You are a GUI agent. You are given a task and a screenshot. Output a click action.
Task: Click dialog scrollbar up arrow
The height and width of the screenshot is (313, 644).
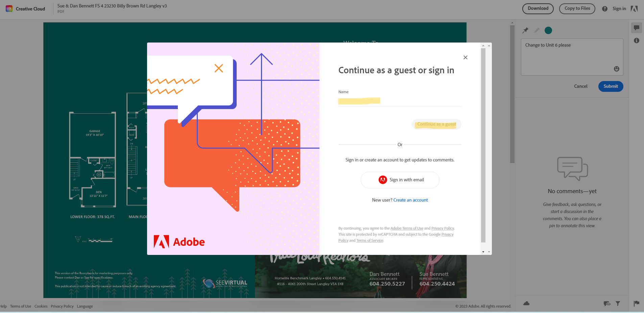point(483,46)
